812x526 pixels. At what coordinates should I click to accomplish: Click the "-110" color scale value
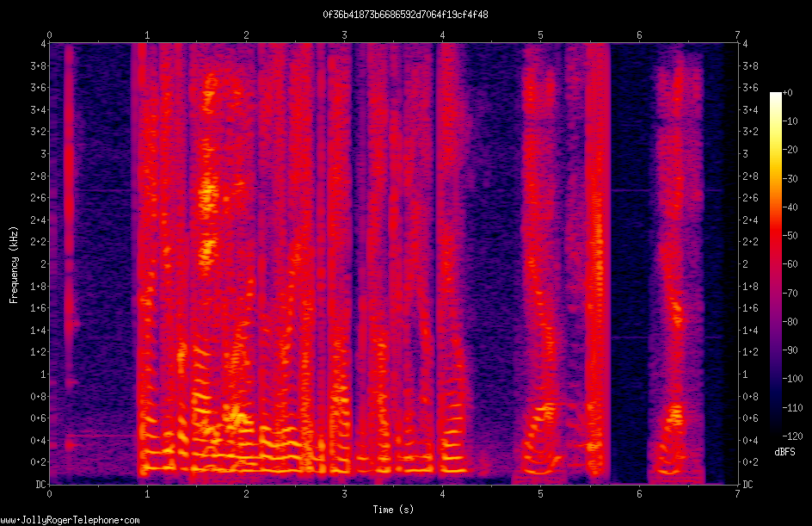(793, 408)
